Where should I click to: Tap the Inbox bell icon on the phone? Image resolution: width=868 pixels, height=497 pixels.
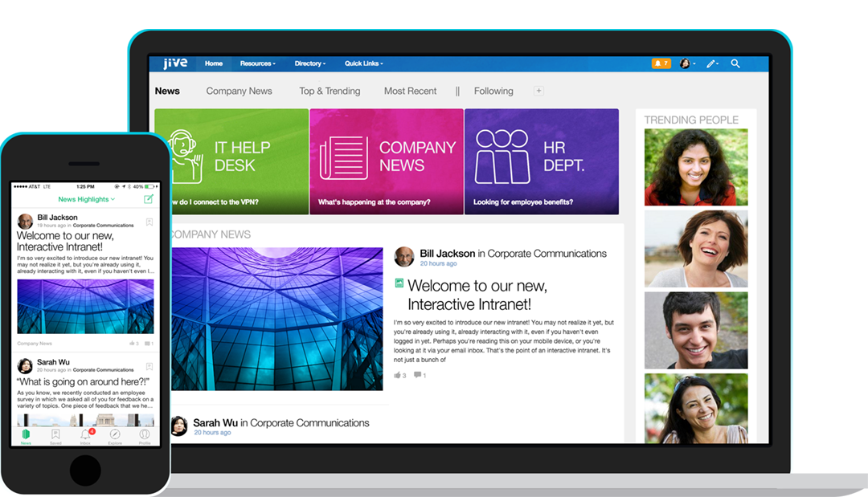85,434
